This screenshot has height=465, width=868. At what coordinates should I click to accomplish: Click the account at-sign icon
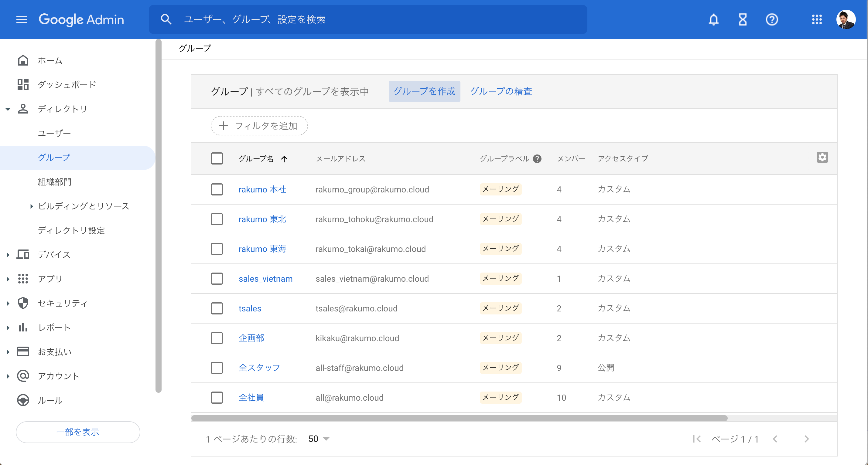23,376
